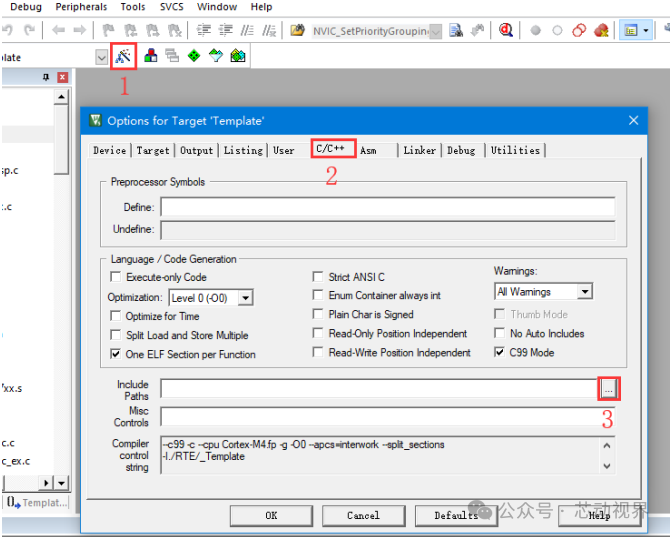Open Manage Multi-Project Workspace icon
Image resolution: width=670 pixels, height=537 pixels.
[x=172, y=56]
